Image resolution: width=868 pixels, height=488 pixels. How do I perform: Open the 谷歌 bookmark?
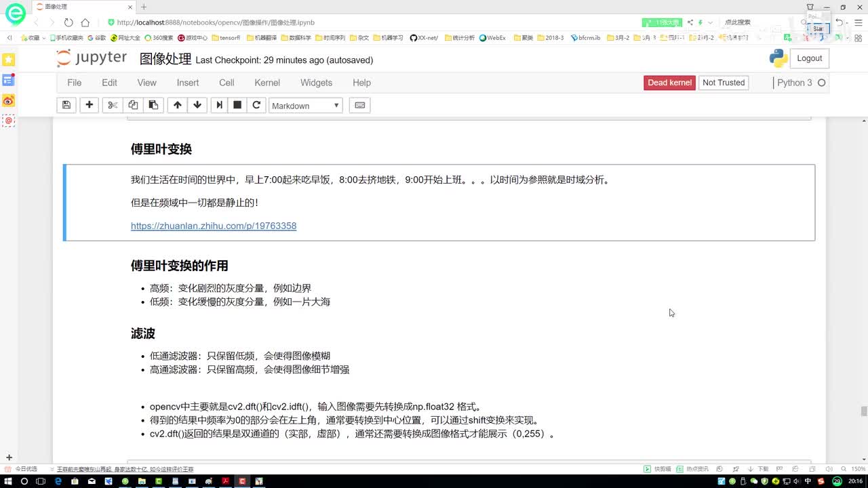point(97,38)
